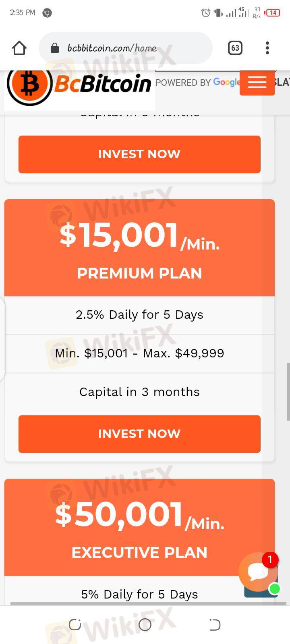This screenshot has height=644, width=290.
Task: Tap the browser home icon
Action: click(19, 48)
